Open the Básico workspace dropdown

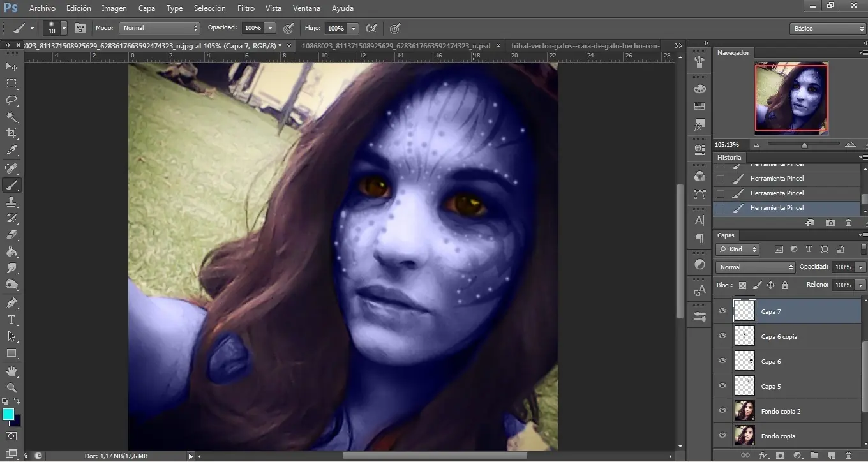(x=827, y=29)
